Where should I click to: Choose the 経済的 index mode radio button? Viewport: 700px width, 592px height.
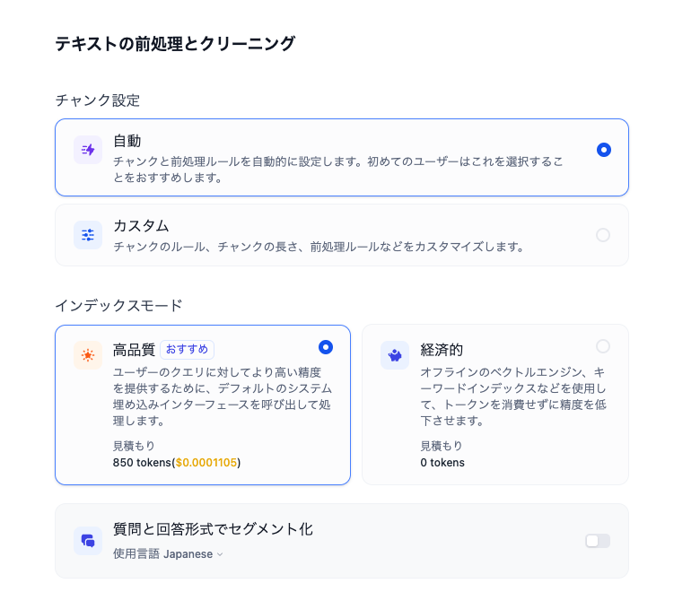tap(603, 346)
